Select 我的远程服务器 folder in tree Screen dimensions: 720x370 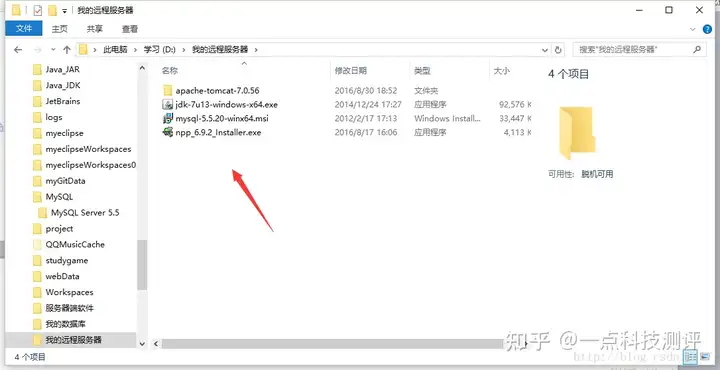click(73, 340)
